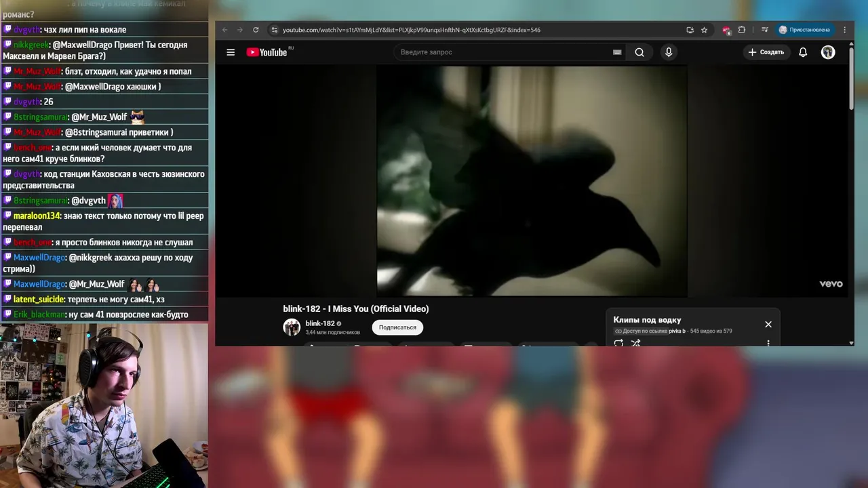
Task: Toggle playlist shuffle
Action: point(635,343)
